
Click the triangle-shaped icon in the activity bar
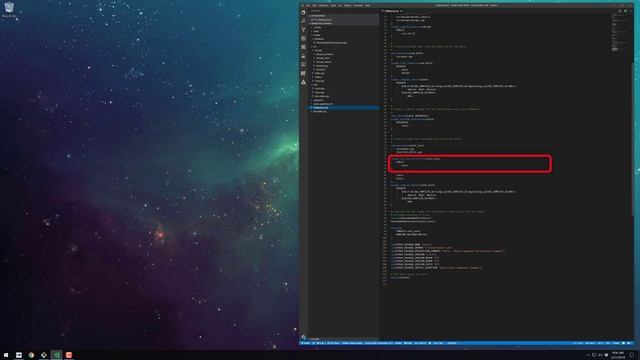point(303,82)
